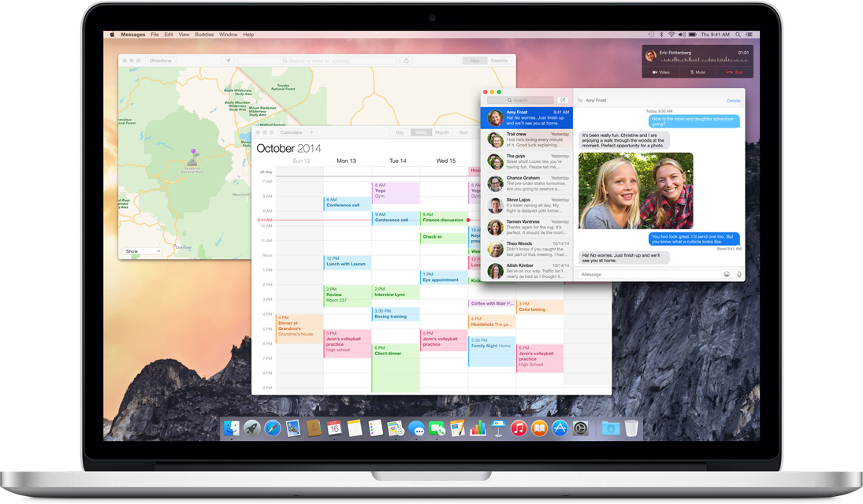Switch Calendar to the Month tab

pyautogui.click(x=442, y=132)
